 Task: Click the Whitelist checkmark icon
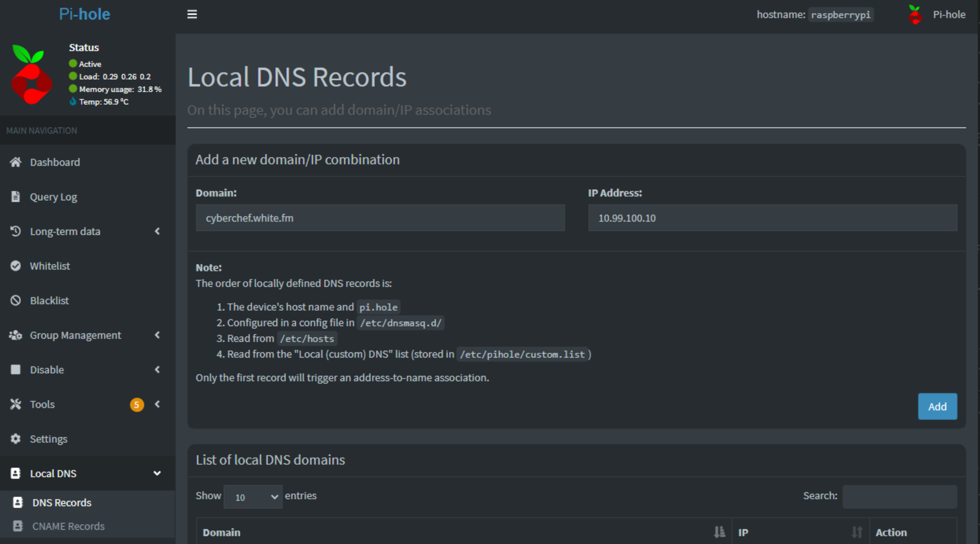click(16, 266)
